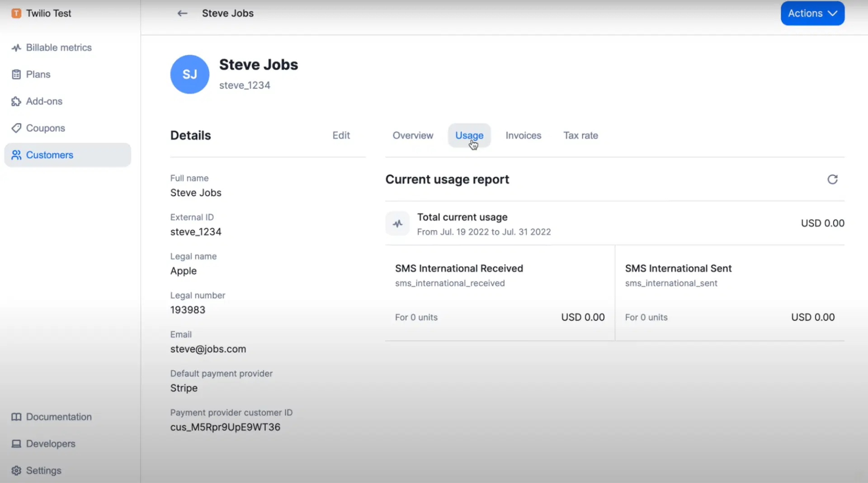Open Add-ons in the sidebar
The image size is (868, 483).
click(68, 101)
